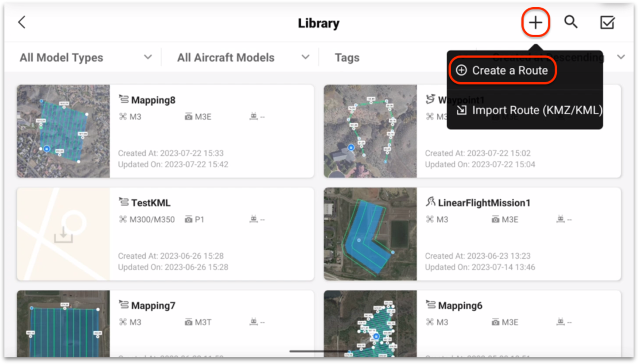Open the search magnifier icon
The height and width of the screenshot is (364, 638).
[x=571, y=22]
